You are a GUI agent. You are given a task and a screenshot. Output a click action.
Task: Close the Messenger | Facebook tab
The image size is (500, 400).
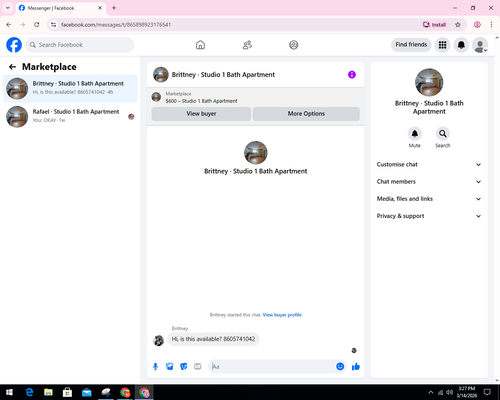100,8
